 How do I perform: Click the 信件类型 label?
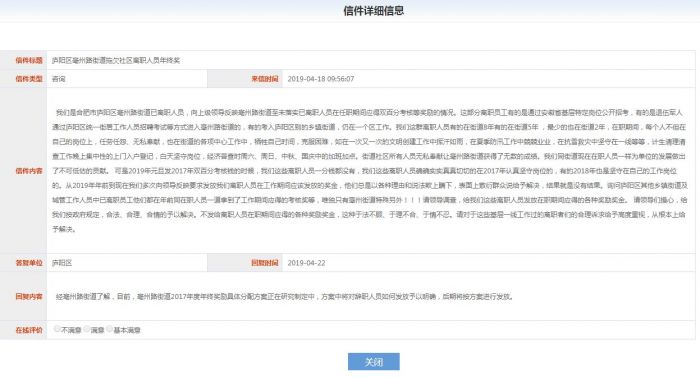pos(29,79)
